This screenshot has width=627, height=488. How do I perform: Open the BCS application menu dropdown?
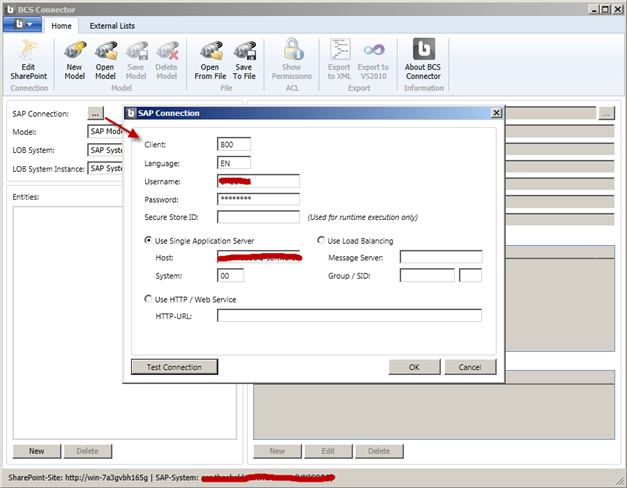click(23, 25)
